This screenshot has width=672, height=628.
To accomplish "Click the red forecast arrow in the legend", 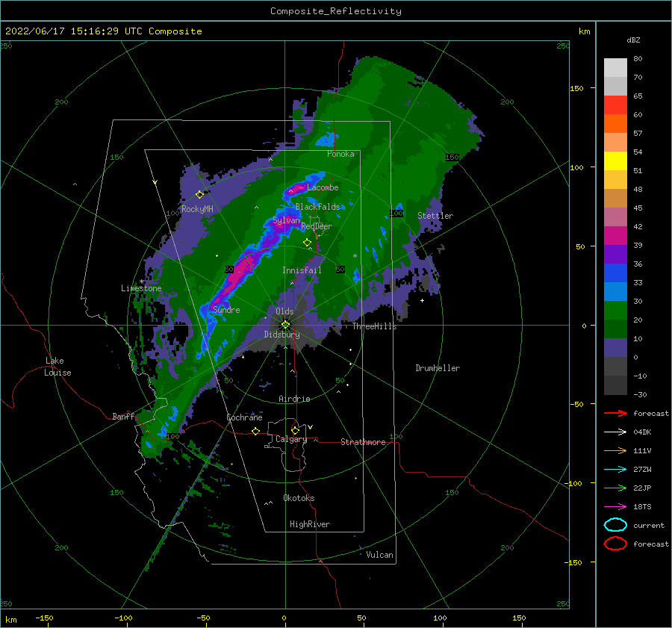I will pos(615,413).
